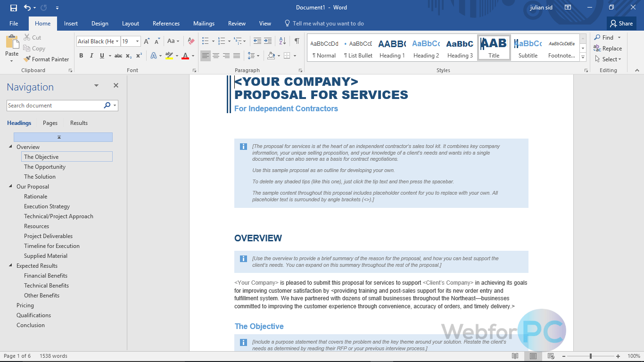Open the font name dropdown
The image size is (644, 362).
pos(117,41)
